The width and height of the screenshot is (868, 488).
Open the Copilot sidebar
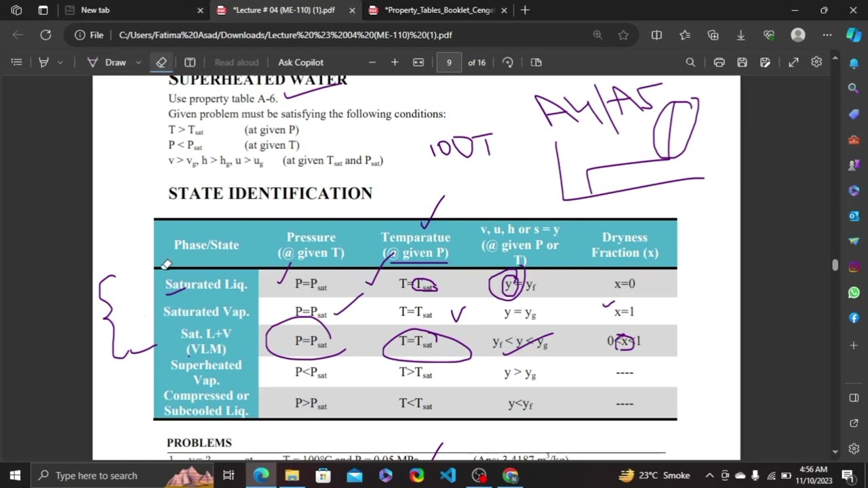854,35
